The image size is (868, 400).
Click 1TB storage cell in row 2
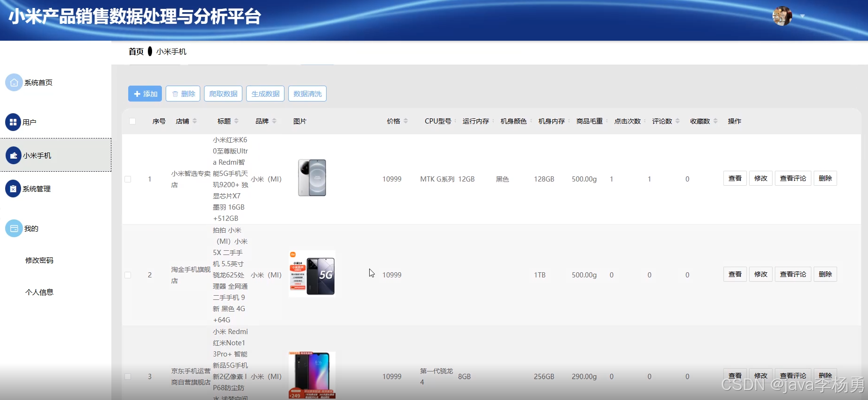tap(540, 275)
